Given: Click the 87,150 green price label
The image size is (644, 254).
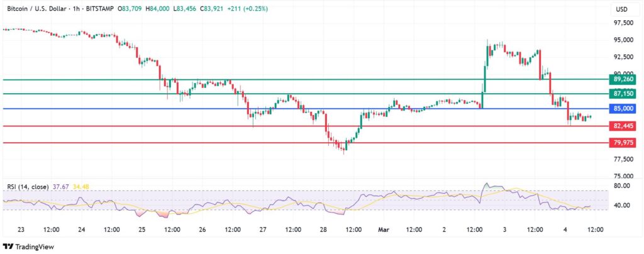Looking at the screenshot, I should [x=623, y=94].
